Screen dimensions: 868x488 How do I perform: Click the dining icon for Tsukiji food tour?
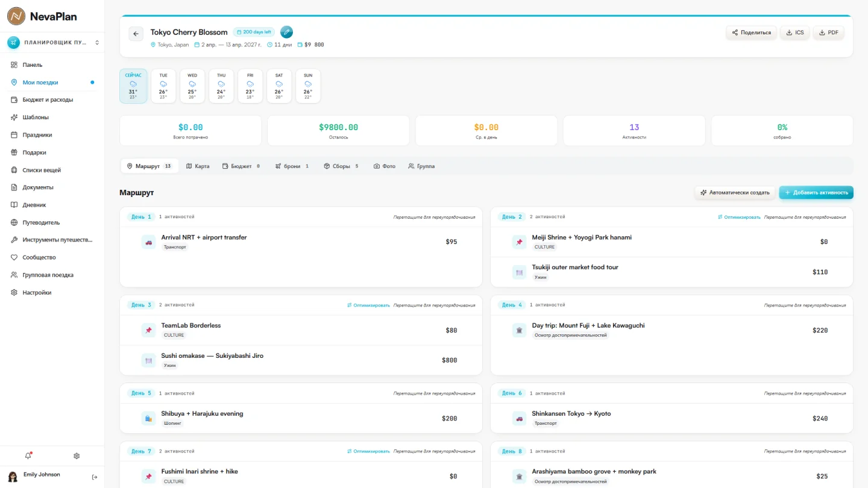(519, 272)
